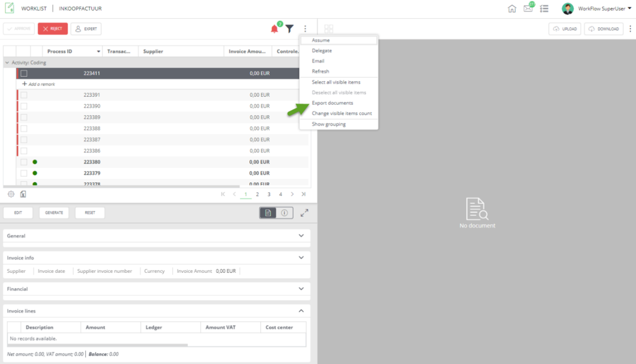Choose Export documents from the menu

point(332,103)
